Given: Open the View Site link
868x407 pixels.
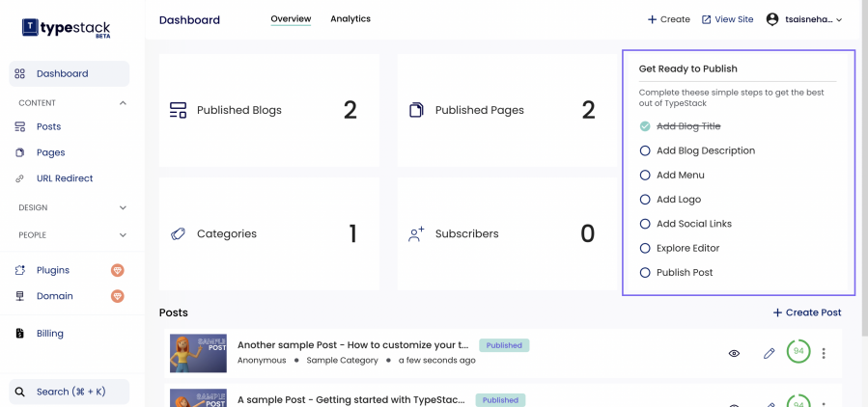Looking at the screenshot, I should pyautogui.click(x=727, y=19).
